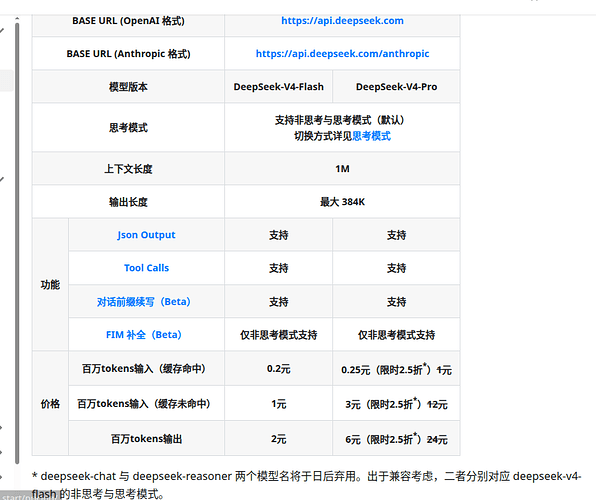Screen dimensions: 596x500
Task: Click 支持 in 对话前缀续写 row under DeepSeek-V4-Pro
Action: 396,302
